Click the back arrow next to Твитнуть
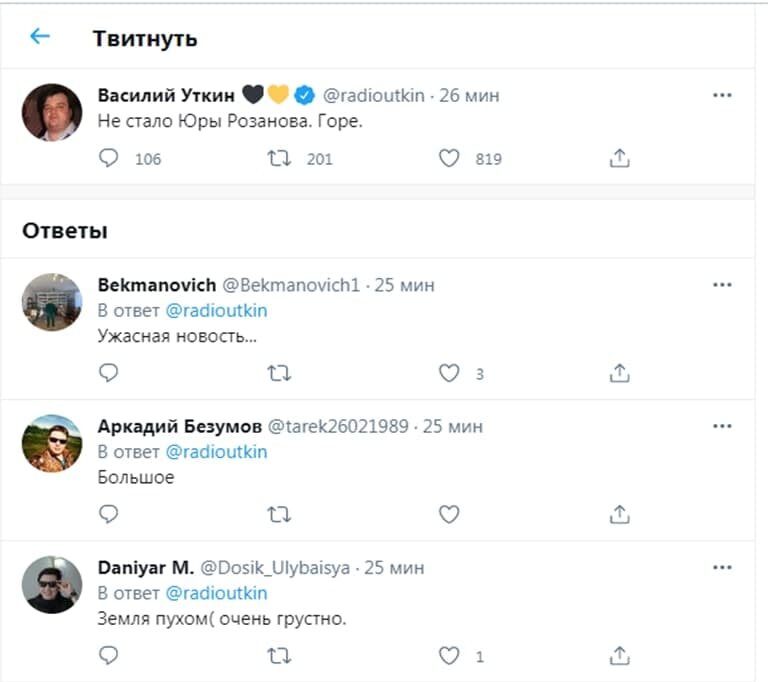Viewport: 768px width, 682px height. click(39, 37)
